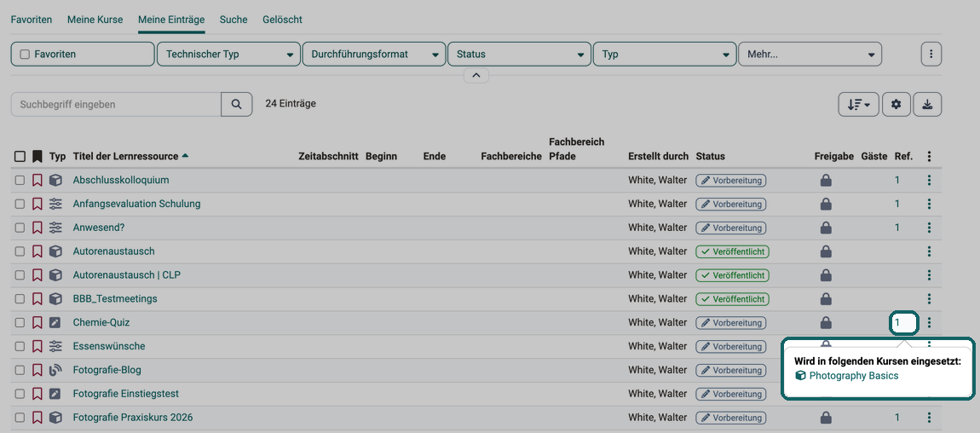Image resolution: width=980 pixels, height=433 pixels.
Task: Open the Typ filter dropdown
Action: 665,55
